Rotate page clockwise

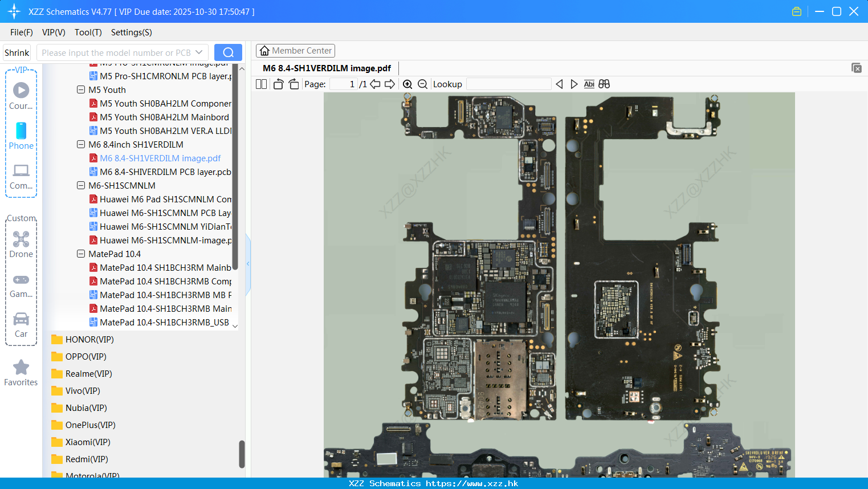[294, 84]
